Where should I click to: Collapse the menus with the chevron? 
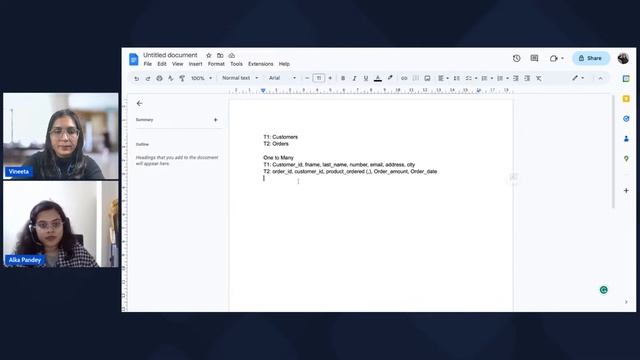[x=600, y=78]
